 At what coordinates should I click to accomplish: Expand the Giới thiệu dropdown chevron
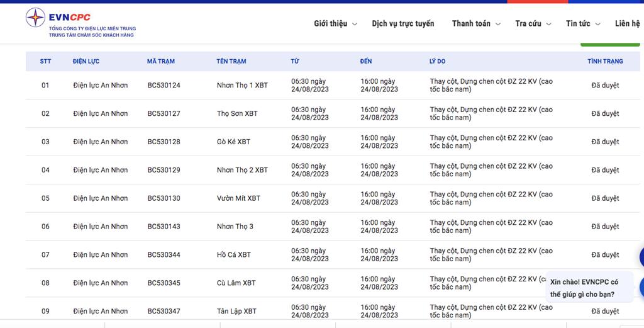point(355,25)
